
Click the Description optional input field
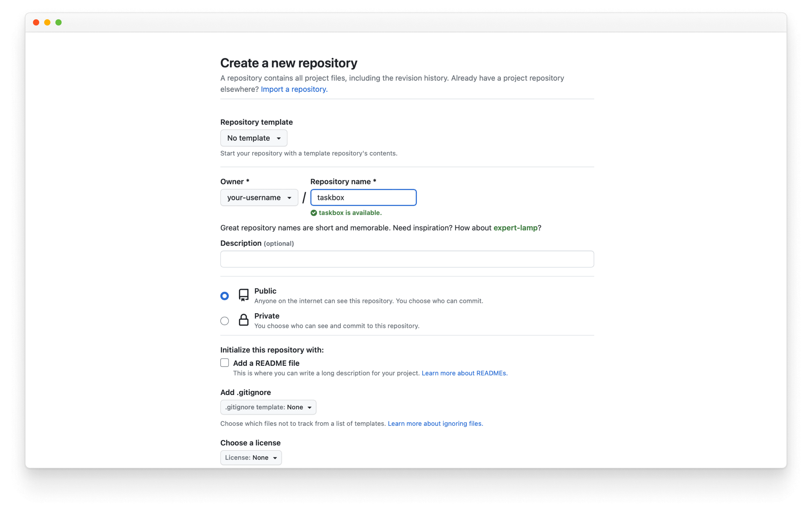pos(407,259)
